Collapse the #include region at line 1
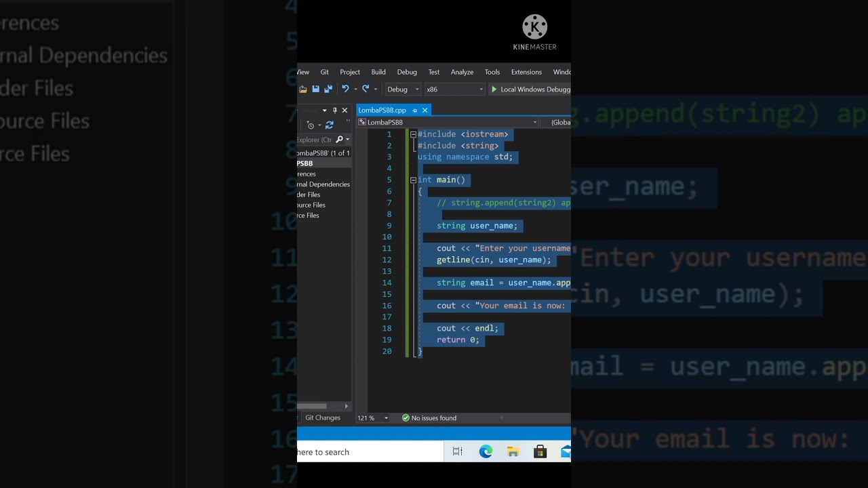868x488 pixels. point(413,134)
